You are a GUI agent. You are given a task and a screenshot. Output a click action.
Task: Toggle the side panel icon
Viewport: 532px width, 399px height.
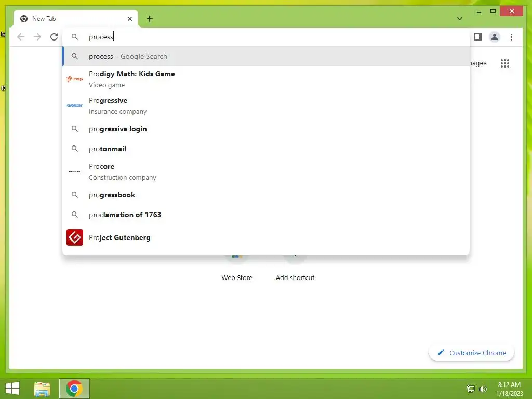click(x=478, y=37)
